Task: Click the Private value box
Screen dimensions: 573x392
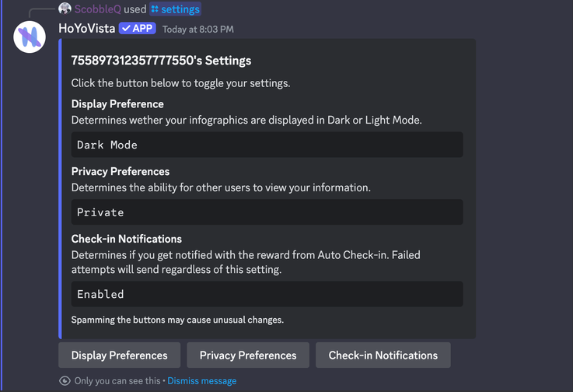Action: click(267, 212)
